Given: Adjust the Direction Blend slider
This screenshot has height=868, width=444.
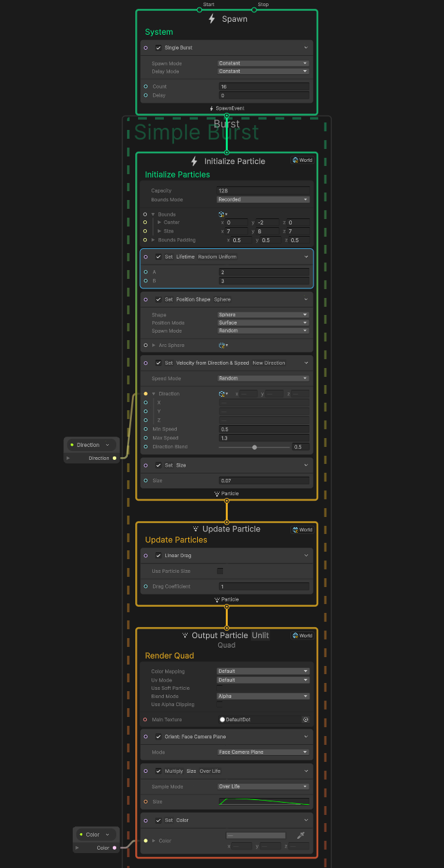Looking at the screenshot, I should 254,447.
